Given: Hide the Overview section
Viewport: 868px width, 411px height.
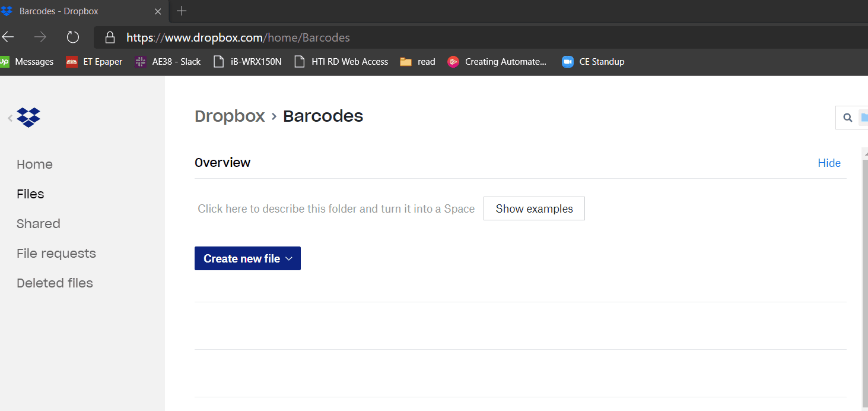Looking at the screenshot, I should click(x=829, y=163).
